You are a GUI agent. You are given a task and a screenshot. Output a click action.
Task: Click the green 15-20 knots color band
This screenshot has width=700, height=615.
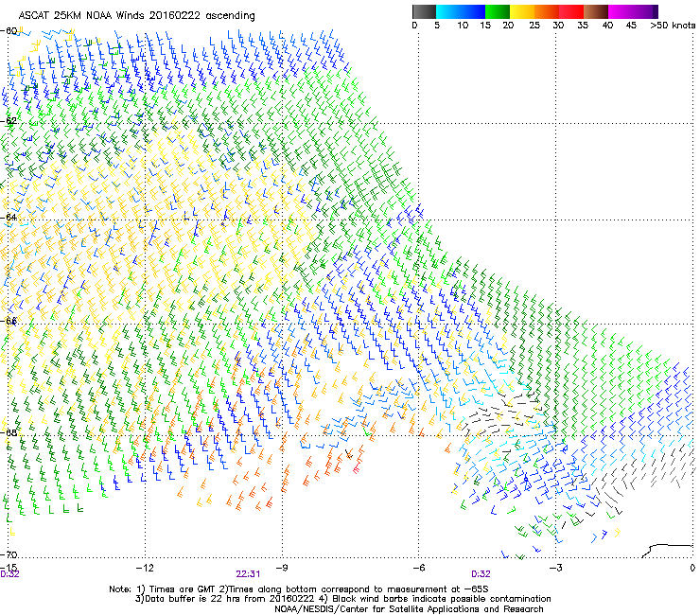(x=498, y=11)
